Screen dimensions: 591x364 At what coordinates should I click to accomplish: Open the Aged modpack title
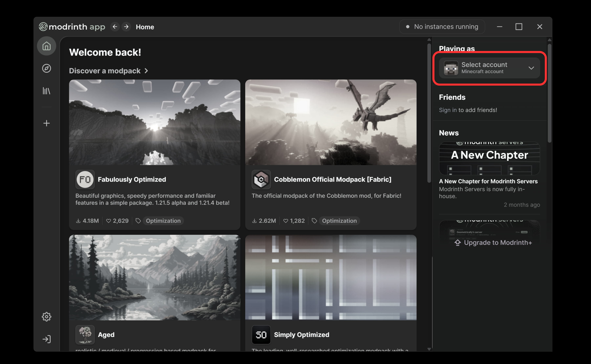click(x=106, y=335)
